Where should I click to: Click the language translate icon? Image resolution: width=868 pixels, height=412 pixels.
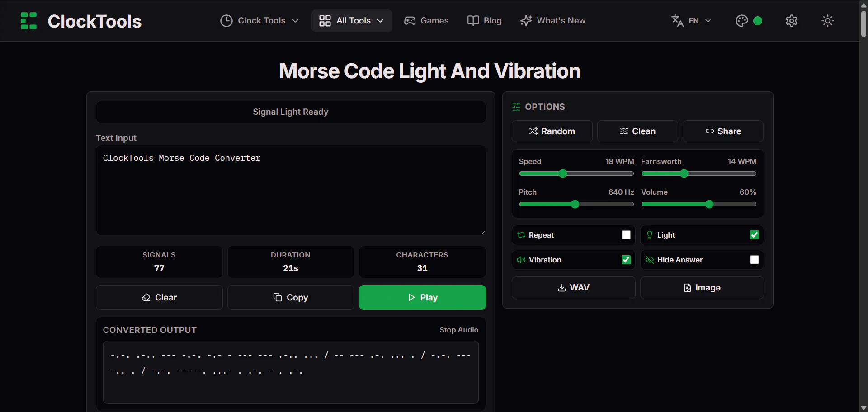tap(677, 21)
